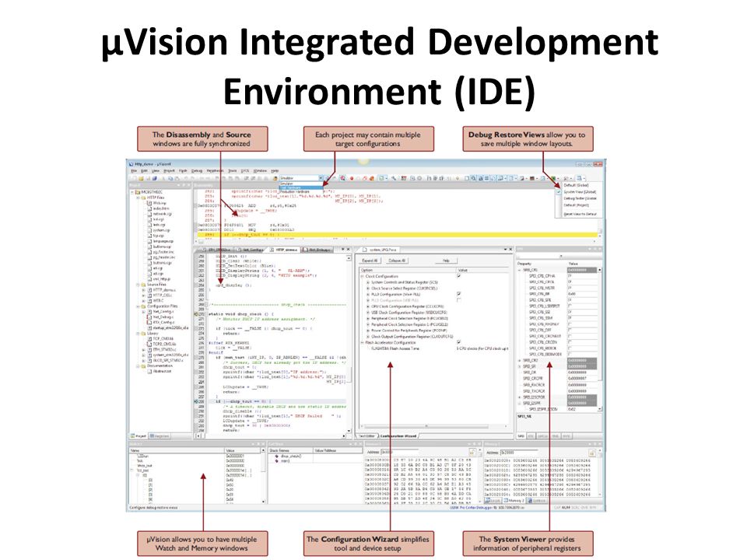This screenshot has height=560, width=747.
Task: Expand HTTP_demo.c in Source Files
Action: [x=144, y=289]
